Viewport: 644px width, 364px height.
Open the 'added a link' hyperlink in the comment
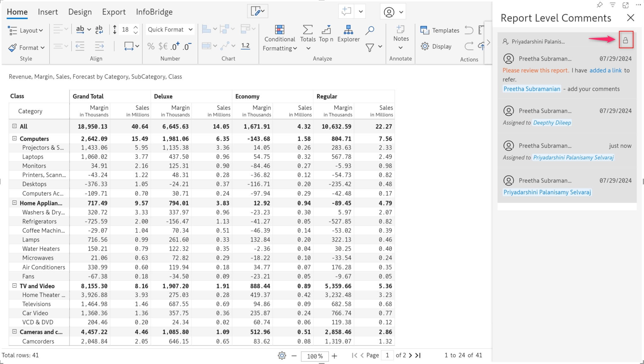[605, 70]
